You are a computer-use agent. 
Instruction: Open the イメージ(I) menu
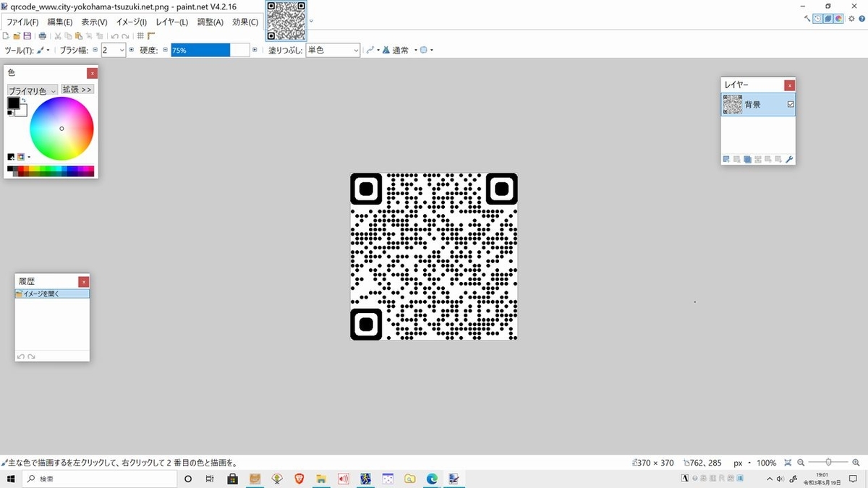tap(131, 22)
